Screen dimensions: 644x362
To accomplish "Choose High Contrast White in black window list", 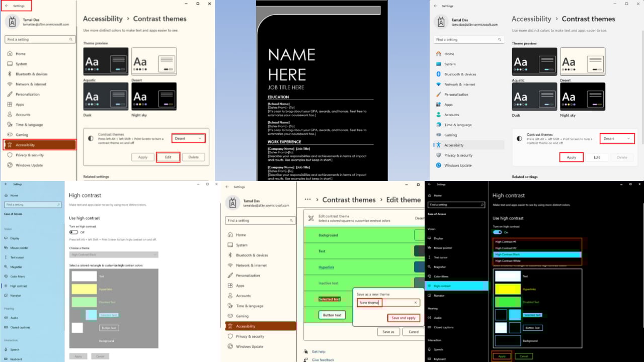I will point(537,261).
